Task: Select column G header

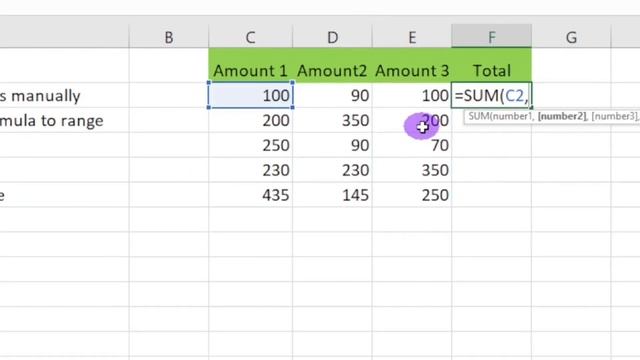Action: tap(571, 37)
